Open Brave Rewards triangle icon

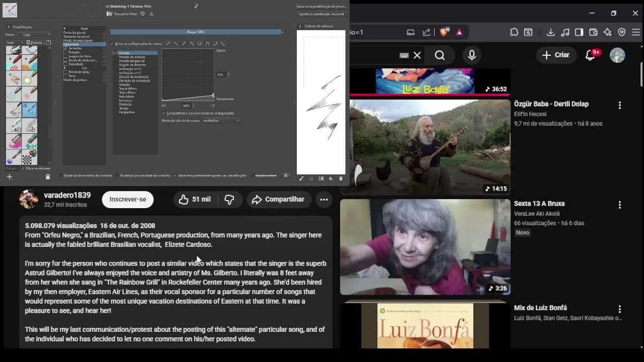click(x=459, y=32)
